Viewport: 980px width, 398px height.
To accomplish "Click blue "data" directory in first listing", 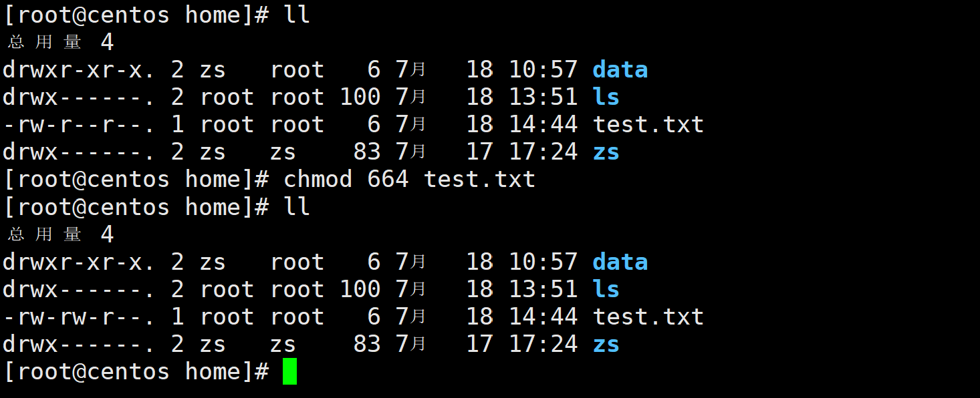I will (x=620, y=70).
